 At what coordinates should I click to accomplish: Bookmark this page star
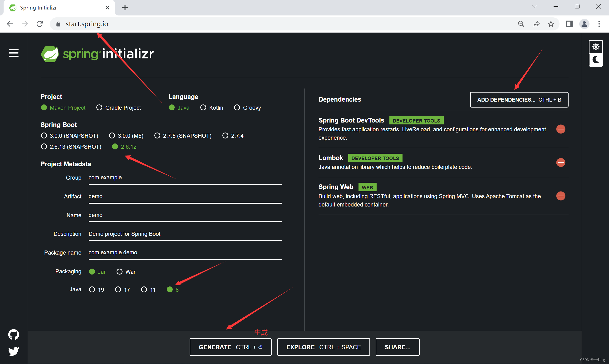pos(551,24)
